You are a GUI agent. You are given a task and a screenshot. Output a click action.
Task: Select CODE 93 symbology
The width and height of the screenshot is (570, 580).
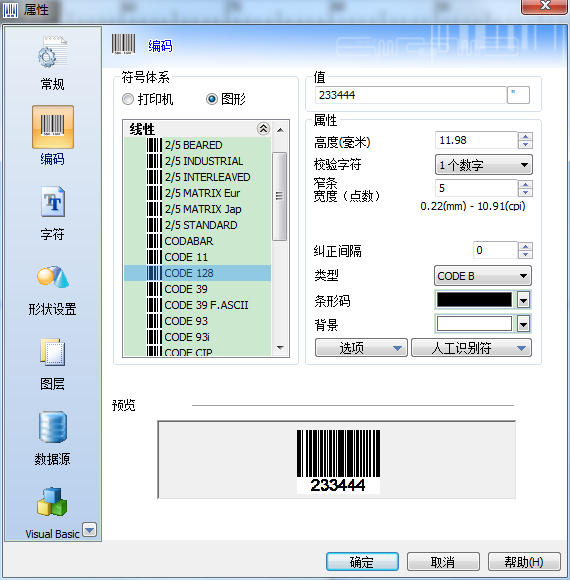point(198,321)
